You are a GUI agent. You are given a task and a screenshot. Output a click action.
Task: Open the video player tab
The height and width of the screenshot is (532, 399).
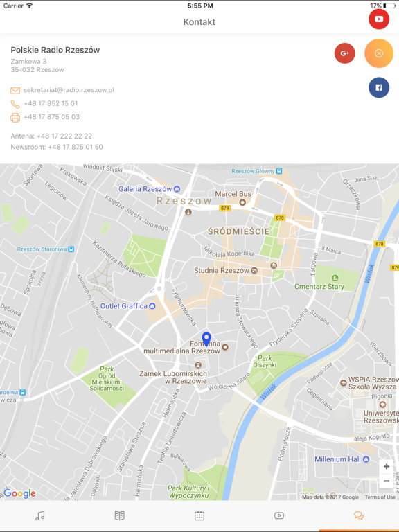click(x=279, y=515)
